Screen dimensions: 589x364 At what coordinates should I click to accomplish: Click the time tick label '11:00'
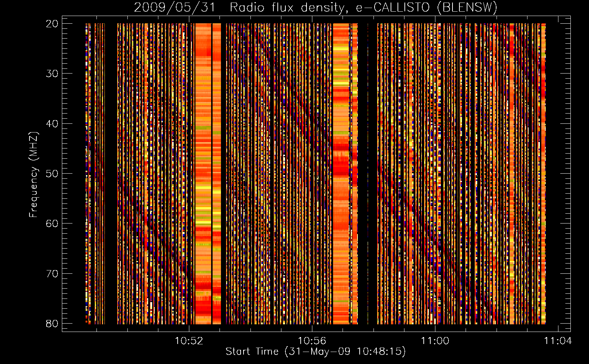(x=435, y=341)
